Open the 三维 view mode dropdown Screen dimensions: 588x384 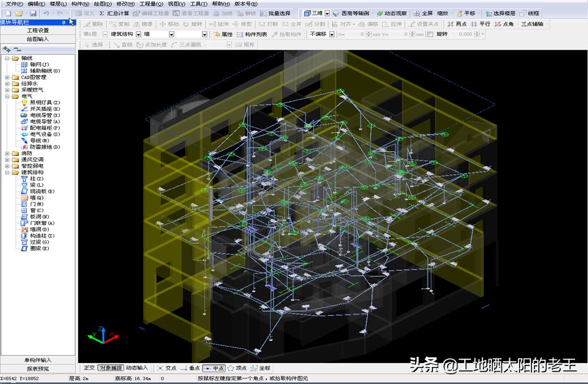click(327, 13)
